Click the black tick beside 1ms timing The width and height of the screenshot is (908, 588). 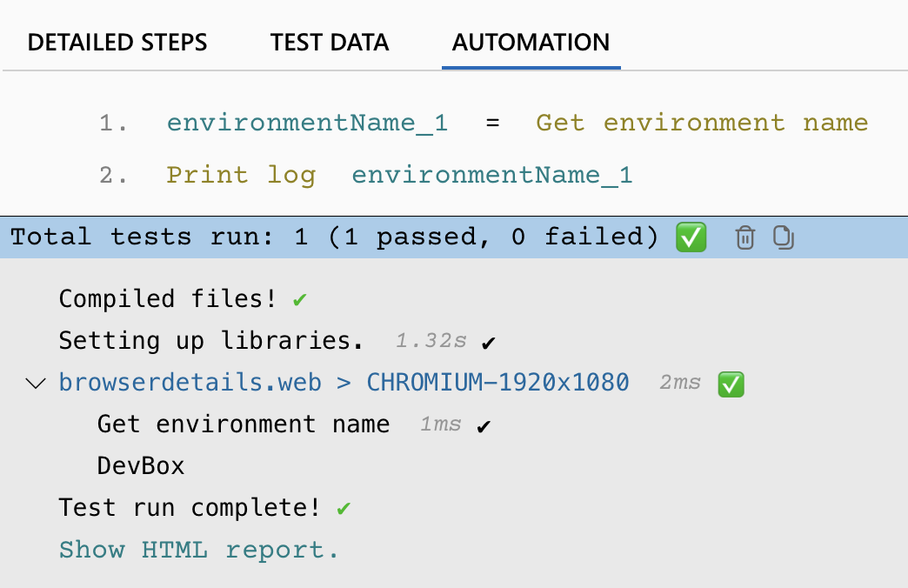[x=484, y=425]
